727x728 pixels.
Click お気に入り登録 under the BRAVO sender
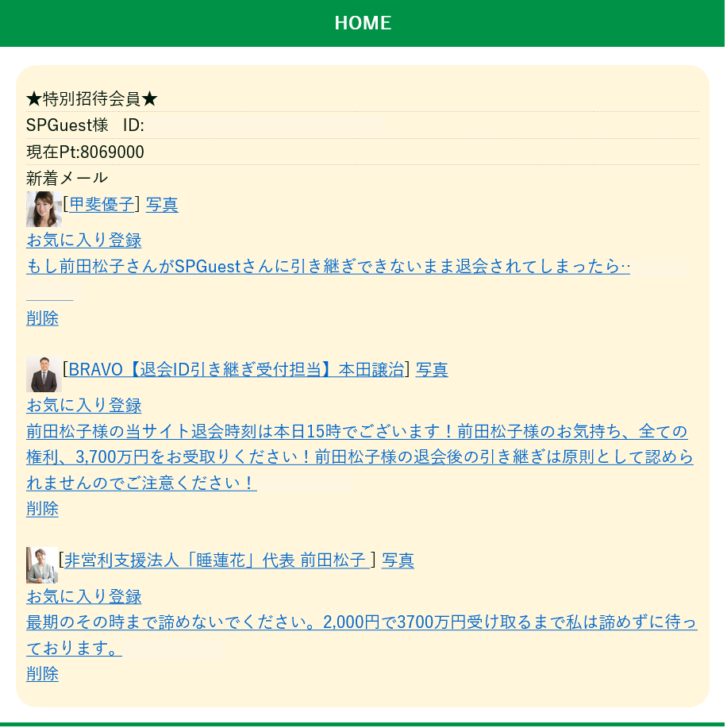(84, 406)
